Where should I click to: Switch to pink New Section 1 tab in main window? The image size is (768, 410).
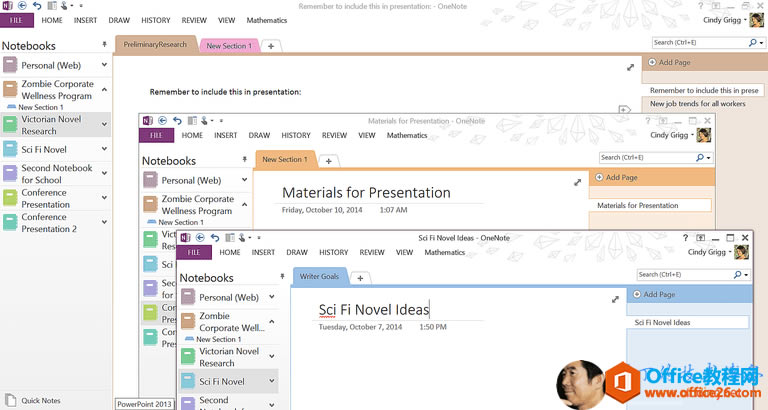pos(229,46)
